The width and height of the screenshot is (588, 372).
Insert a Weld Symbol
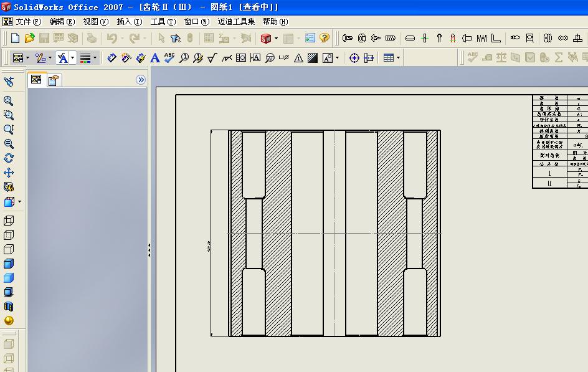227,58
